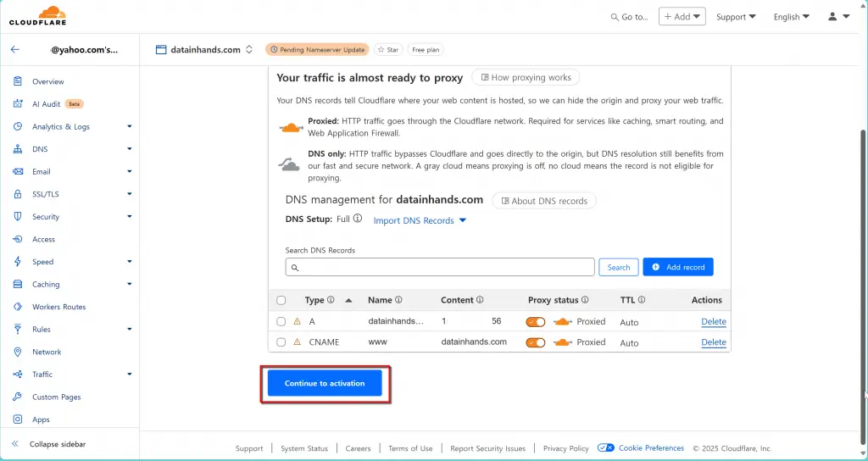This screenshot has width=868, height=461.
Task: Open the English language dropdown
Action: 791,17
